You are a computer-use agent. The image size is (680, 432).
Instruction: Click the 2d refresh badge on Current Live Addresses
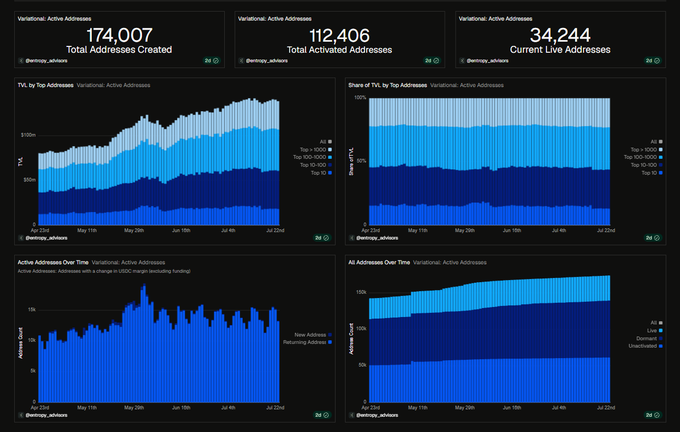coord(653,61)
